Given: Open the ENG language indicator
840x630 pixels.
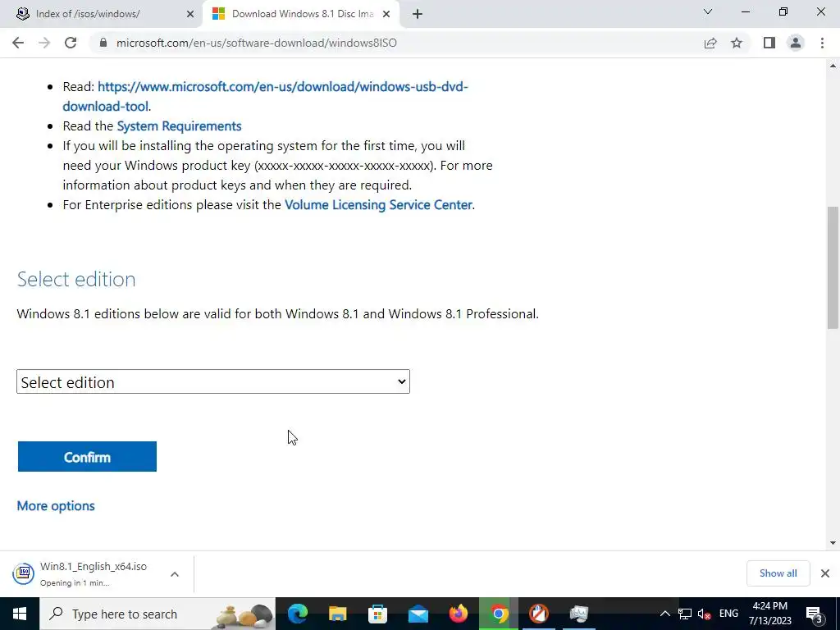Looking at the screenshot, I should (728, 614).
